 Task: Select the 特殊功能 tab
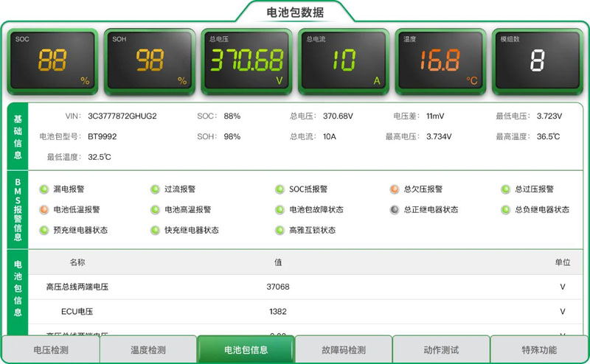[538, 350]
